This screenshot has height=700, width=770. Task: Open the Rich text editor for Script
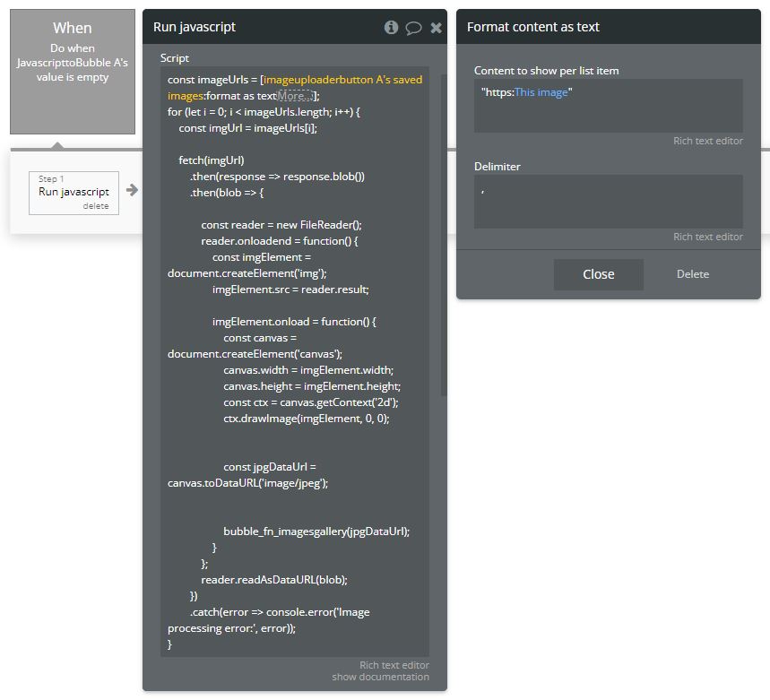(394, 664)
